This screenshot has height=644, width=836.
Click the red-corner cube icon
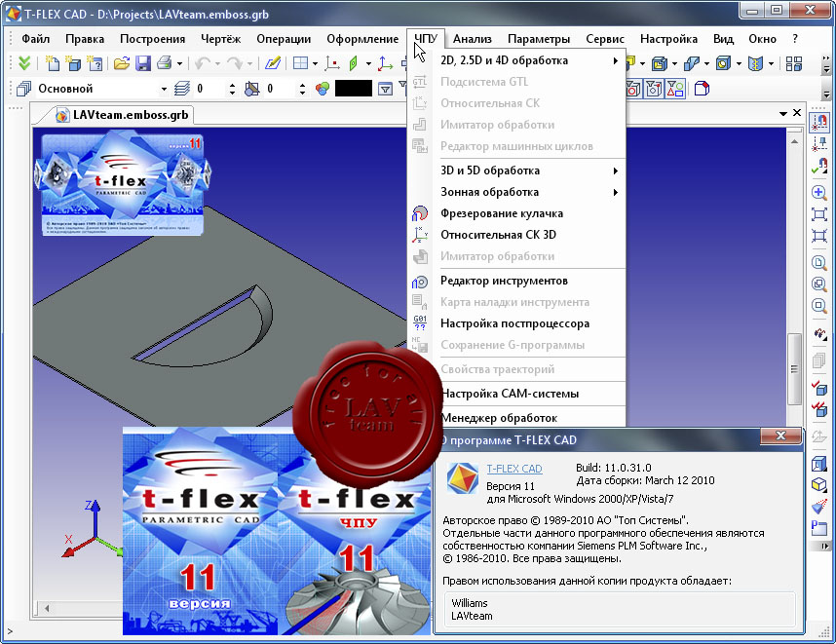tap(702, 89)
